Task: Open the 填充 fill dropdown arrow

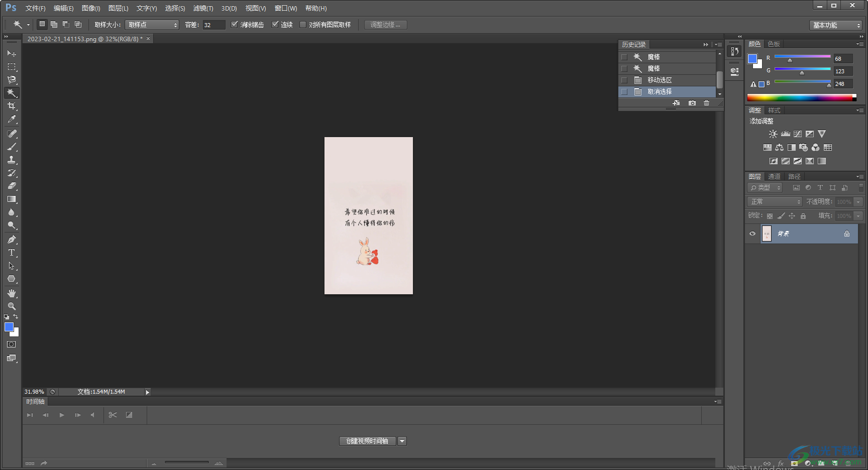Action: [x=858, y=215]
